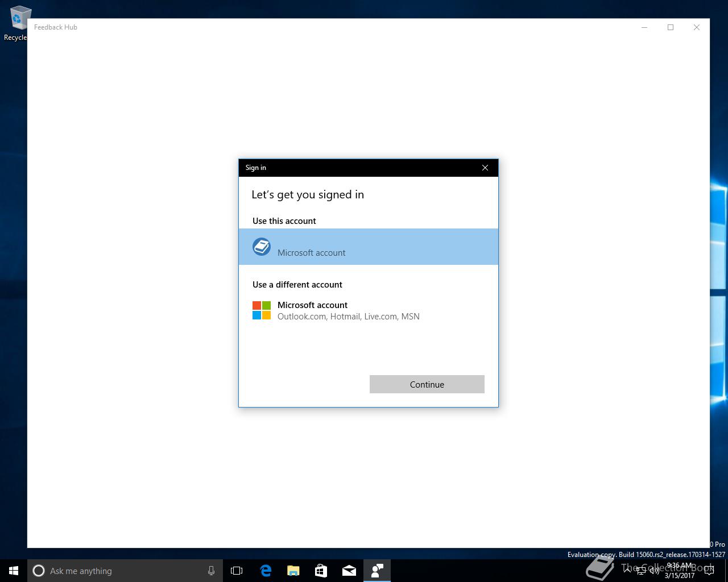The width and height of the screenshot is (728, 582).
Task: Close the Sign in dialog
Action: (x=485, y=168)
